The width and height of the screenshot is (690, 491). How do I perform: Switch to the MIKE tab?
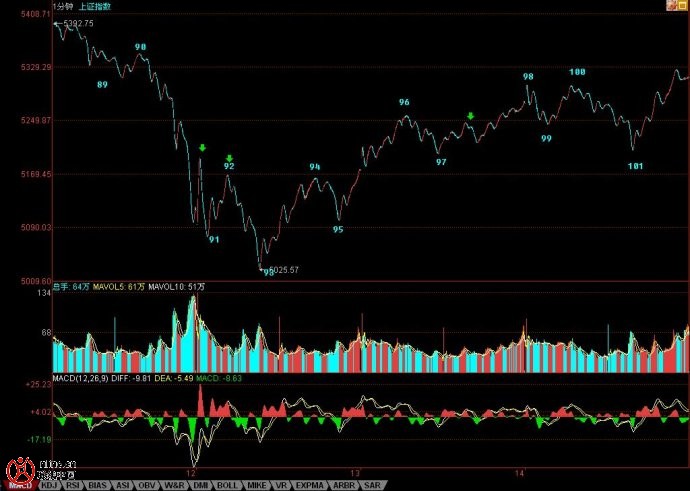255,485
